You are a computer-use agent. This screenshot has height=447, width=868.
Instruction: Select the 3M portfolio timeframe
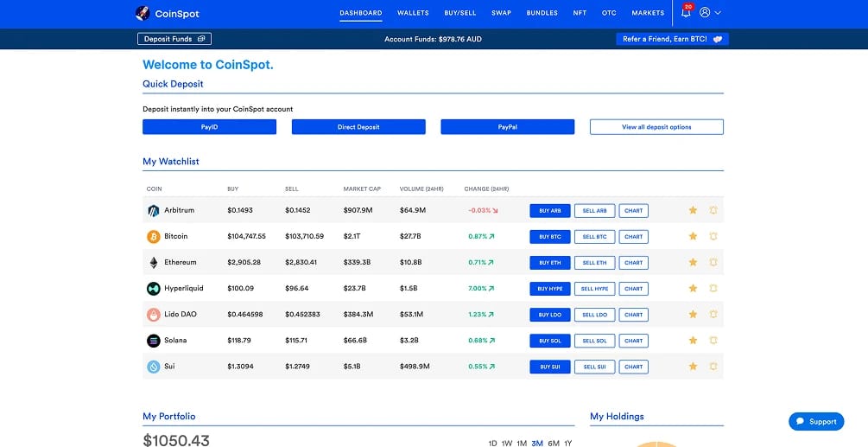tap(537, 444)
